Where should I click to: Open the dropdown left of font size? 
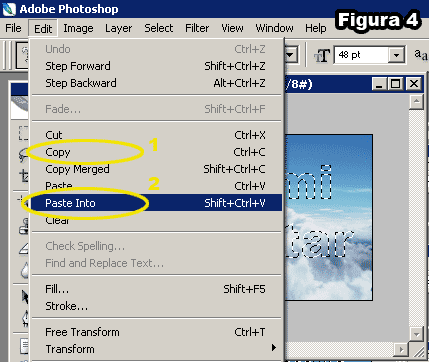pyautogui.click(x=290, y=54)
